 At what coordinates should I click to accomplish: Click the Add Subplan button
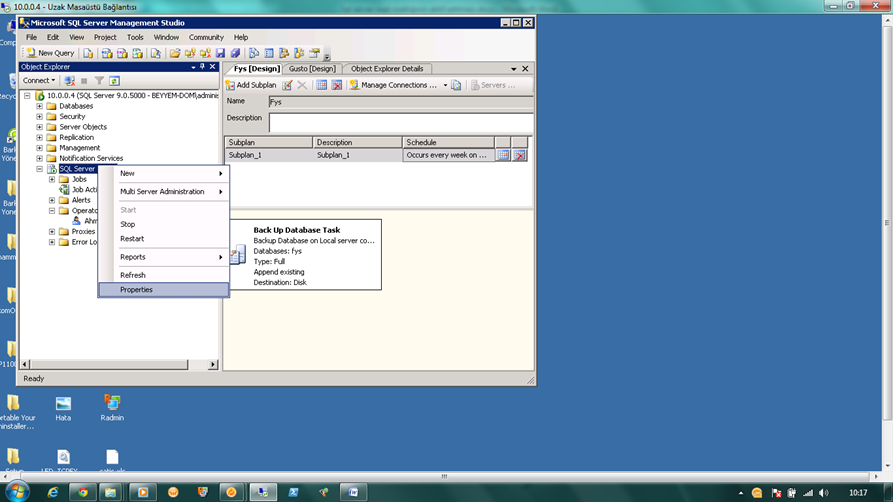click(251, 85)
